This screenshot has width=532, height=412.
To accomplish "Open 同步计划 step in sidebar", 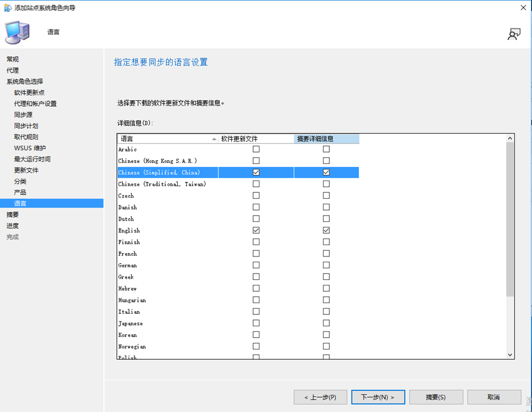I will (26, 126).
